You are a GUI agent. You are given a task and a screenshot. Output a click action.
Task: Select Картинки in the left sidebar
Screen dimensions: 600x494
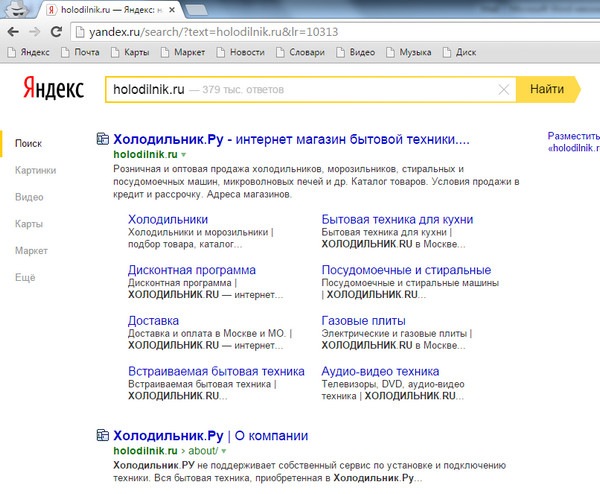35,170
